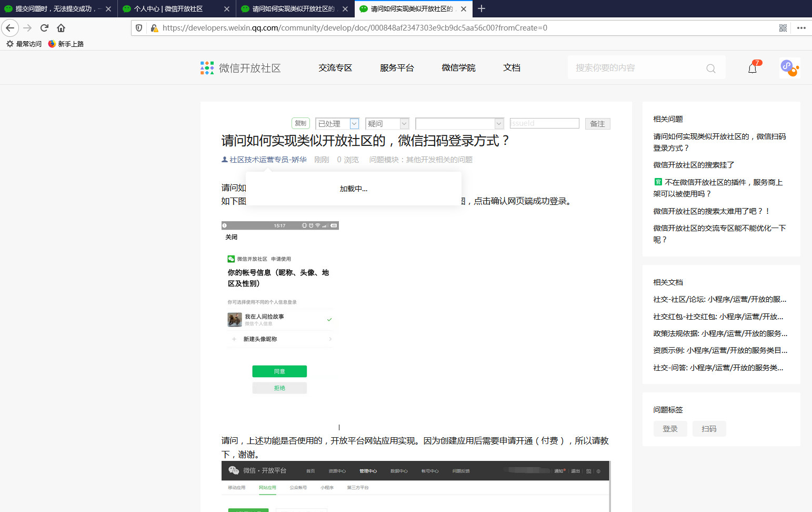Image resolution: width=812 pixels, height=512 pixels.
Task: Close the 提交问题时 tab
Action: click(108, 9)
